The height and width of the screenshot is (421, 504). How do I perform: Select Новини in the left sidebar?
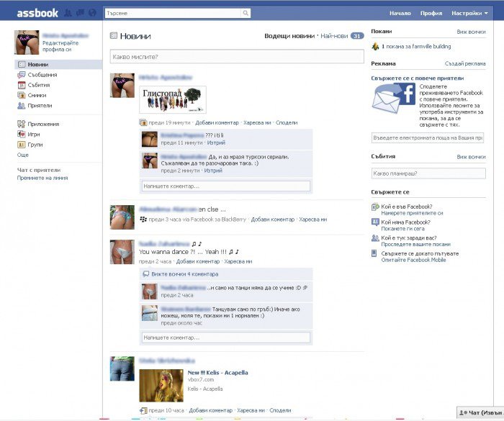(x=58, y=64)
